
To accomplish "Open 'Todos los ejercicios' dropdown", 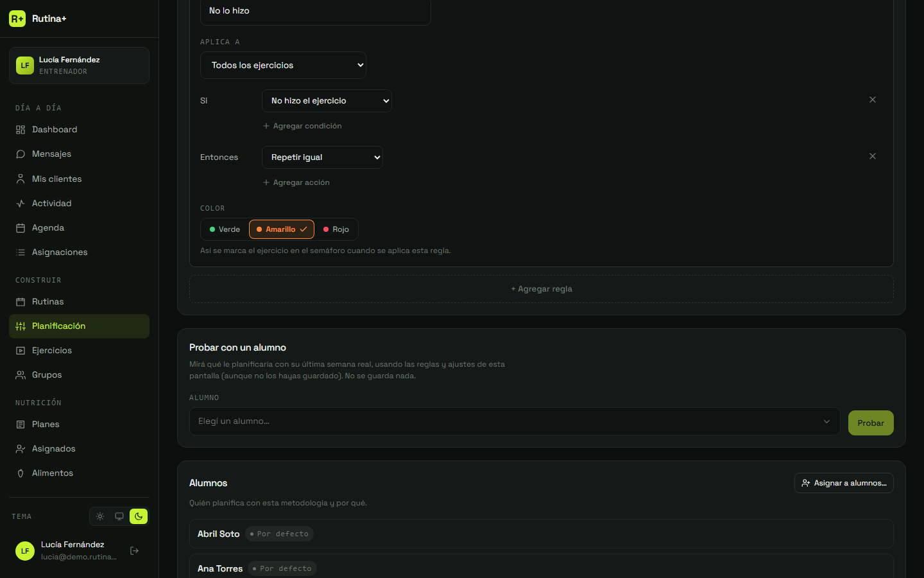I will [283, 66].
